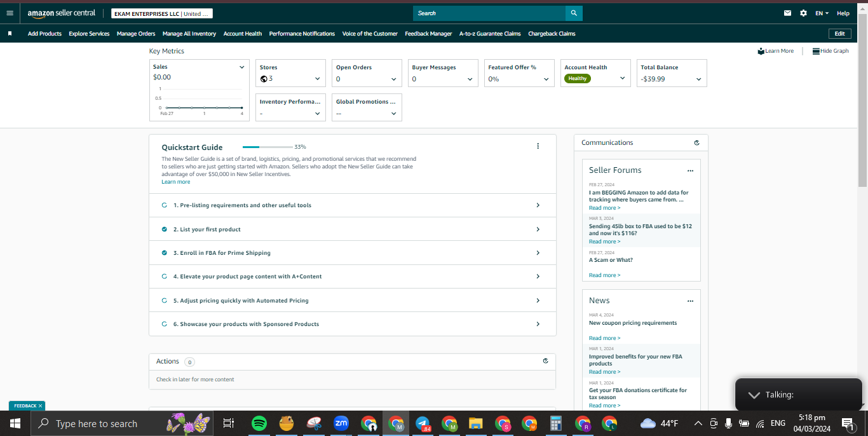Expand the Account Health metric dropdown

622,78
